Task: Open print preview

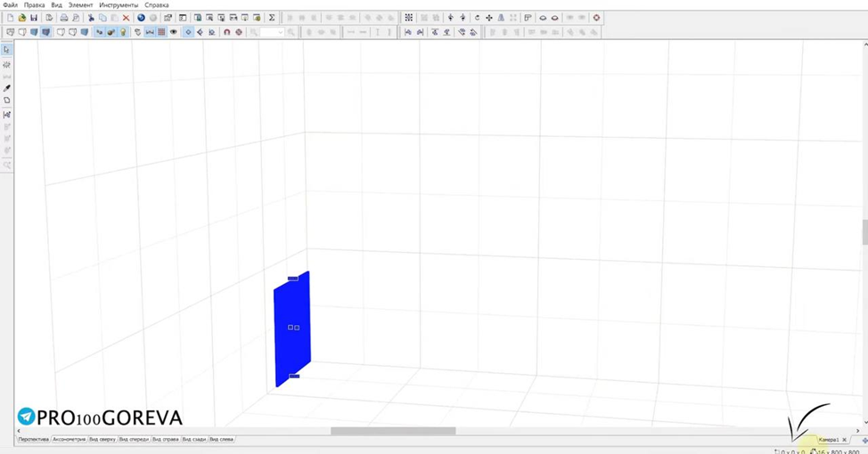Action: pyautogui.click(x=76, y=18)
